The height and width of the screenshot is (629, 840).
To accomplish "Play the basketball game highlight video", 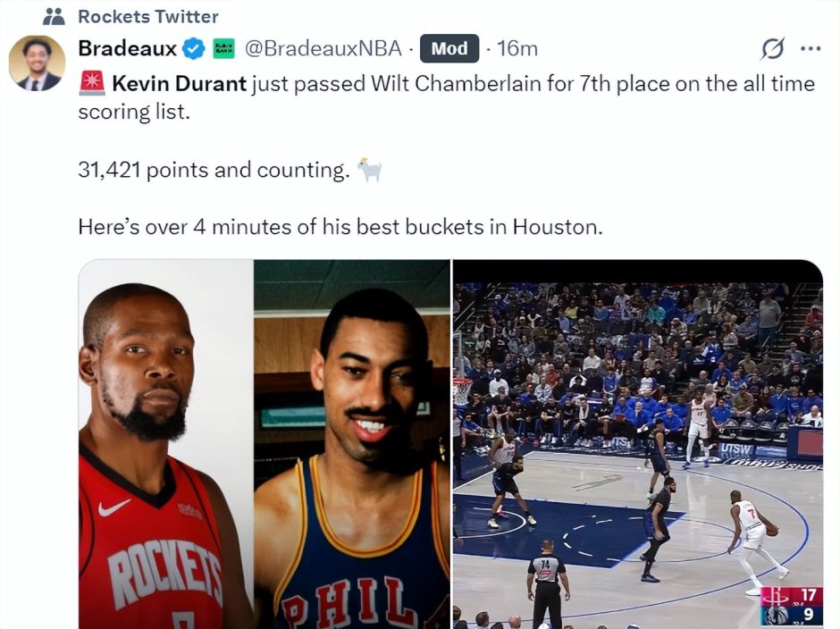I will [x=637, y=444].
